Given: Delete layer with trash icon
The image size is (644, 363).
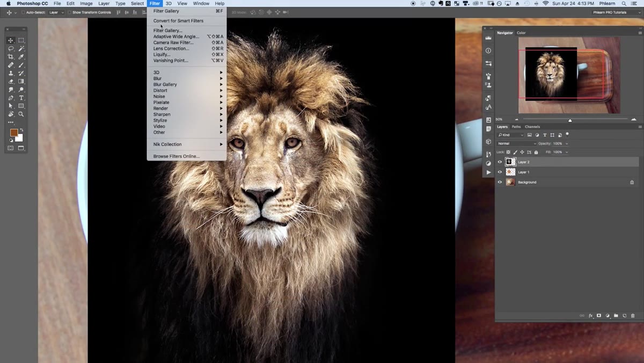Looking at the screenshot, I should click(633, 316).
